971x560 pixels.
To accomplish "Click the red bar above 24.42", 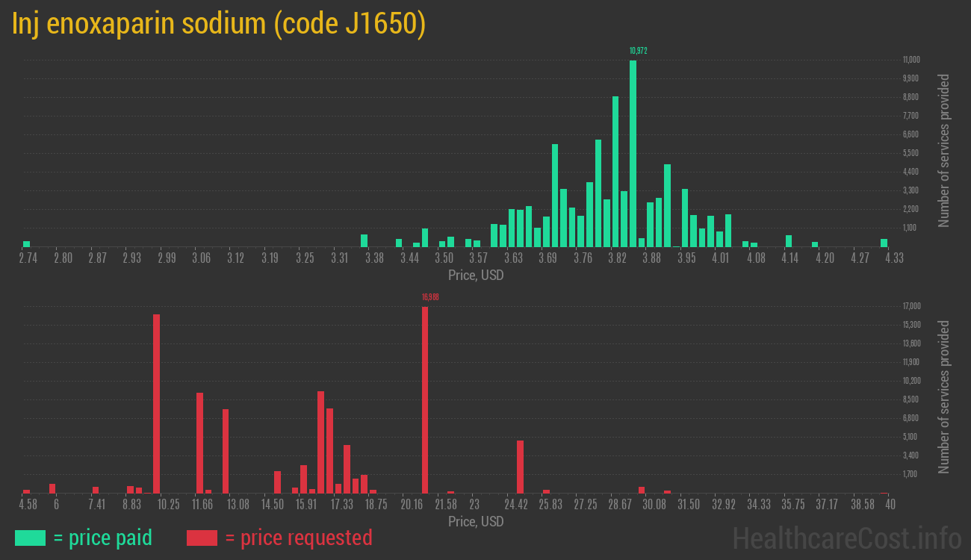I will coord(520,467).
